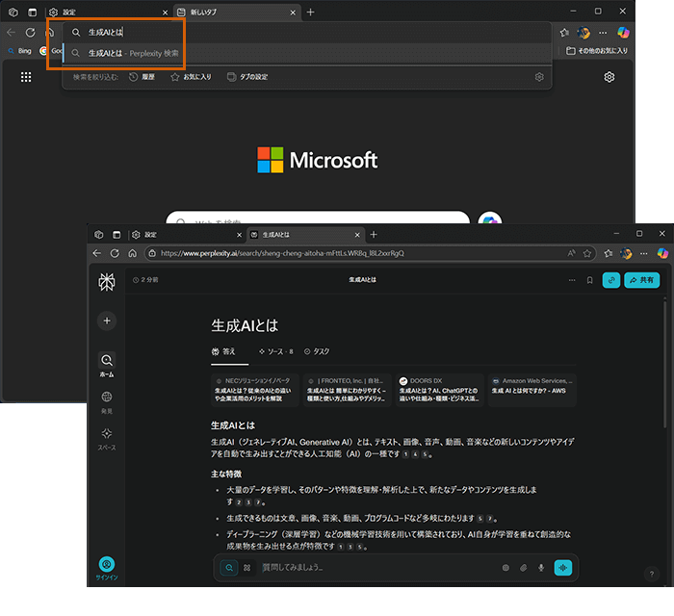
Task: Click the Microsoft logo on the new tab page
Action: tap(317, 160)
